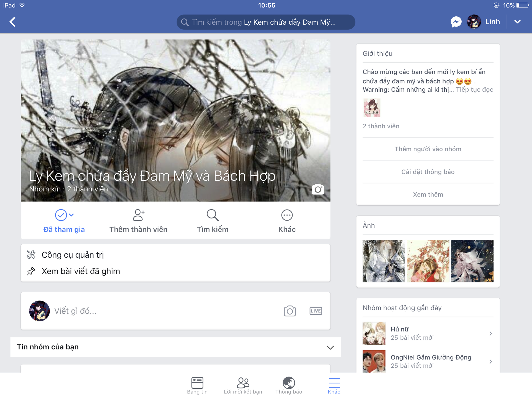532x399 pixels.
Task: Start a LIVE video from the composer
Action: (316, 311)
